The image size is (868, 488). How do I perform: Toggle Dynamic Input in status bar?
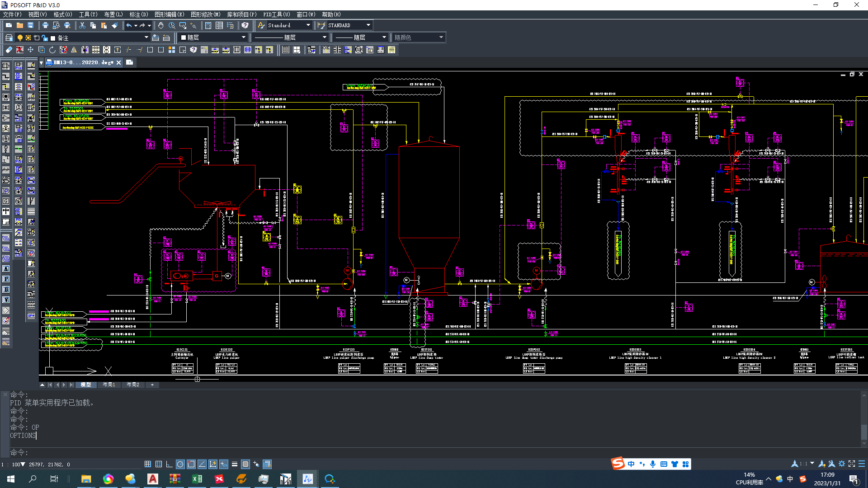click(x=224, y=464)
